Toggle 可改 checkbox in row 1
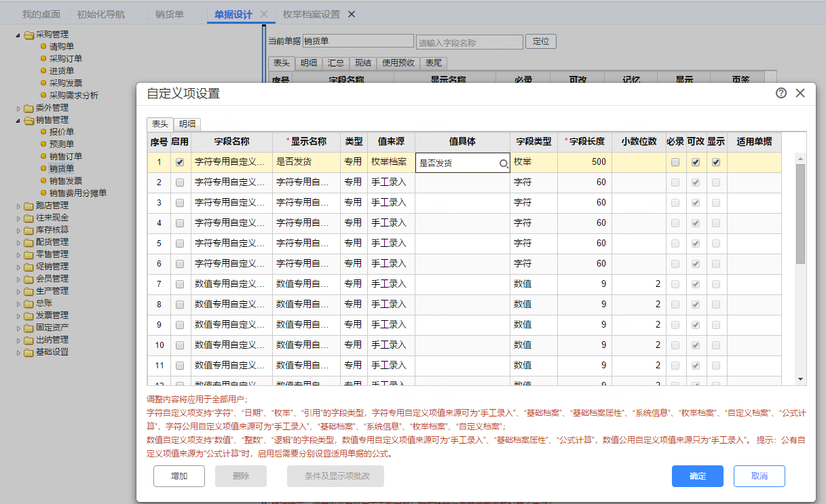This screenshot has width=826, height=504. point(696,163)
